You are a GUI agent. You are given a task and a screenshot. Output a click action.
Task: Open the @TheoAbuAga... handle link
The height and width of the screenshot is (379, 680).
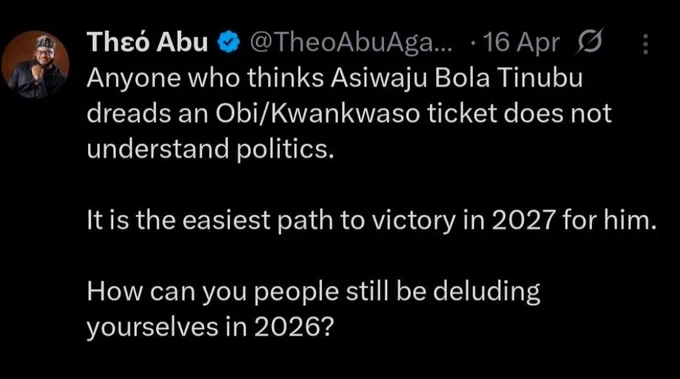[x=350, y=42]
